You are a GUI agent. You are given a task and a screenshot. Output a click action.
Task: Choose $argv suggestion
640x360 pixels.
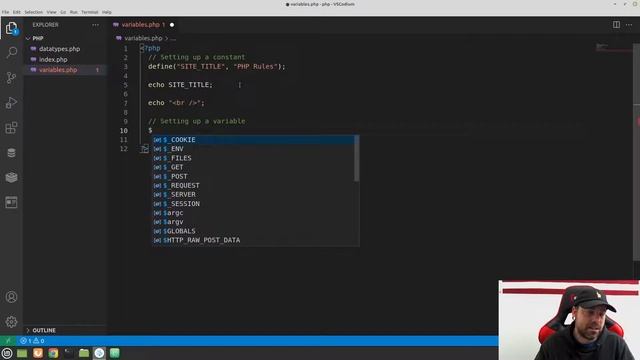click(x=253, y=222)
